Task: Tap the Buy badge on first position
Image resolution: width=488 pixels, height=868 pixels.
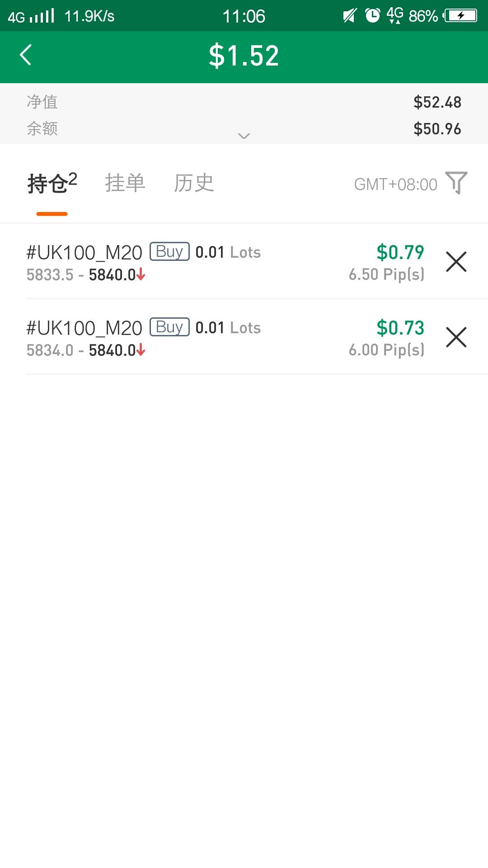Action: click(169, 251)
